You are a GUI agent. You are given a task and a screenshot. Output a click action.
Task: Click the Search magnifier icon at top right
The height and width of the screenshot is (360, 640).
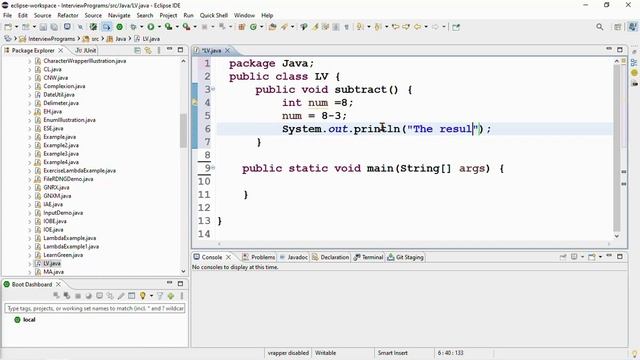coord(600,27)
